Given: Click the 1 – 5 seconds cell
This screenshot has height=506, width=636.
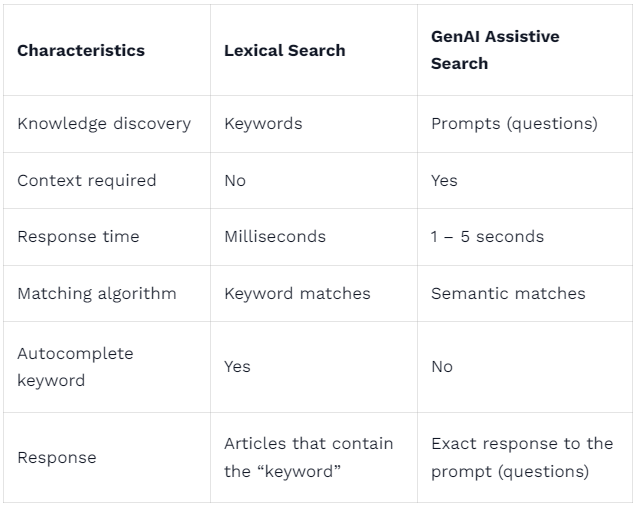Looking at the screenshot, I should click(x=487, y=237).
